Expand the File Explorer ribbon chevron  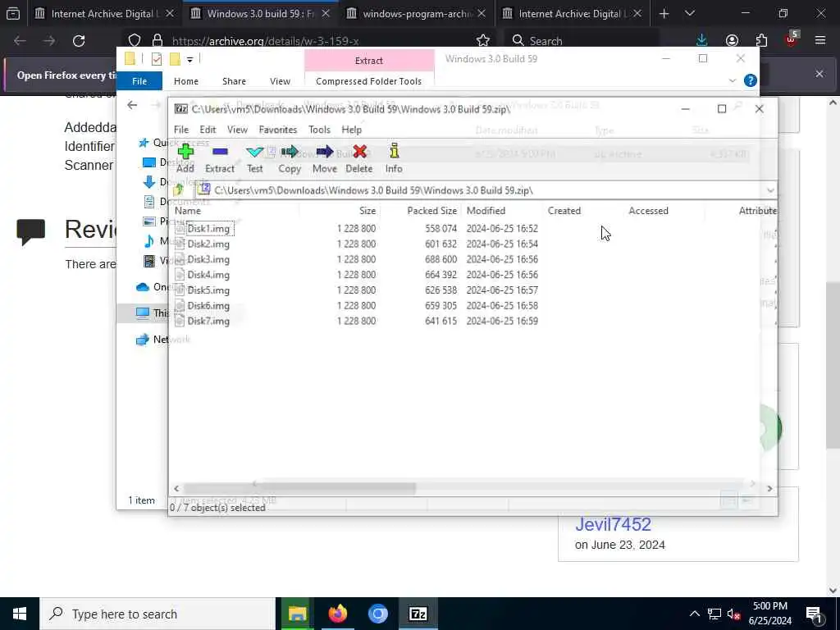coord(733,81)
